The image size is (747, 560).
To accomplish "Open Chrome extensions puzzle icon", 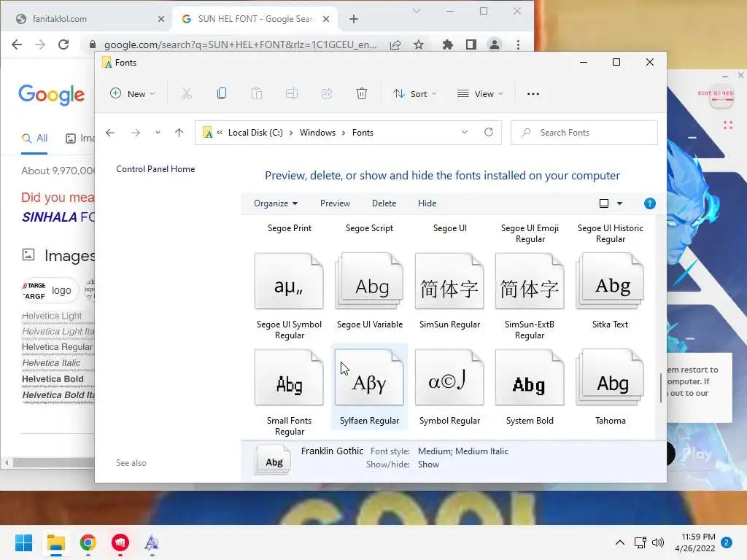I will click(x=447, y=44).
